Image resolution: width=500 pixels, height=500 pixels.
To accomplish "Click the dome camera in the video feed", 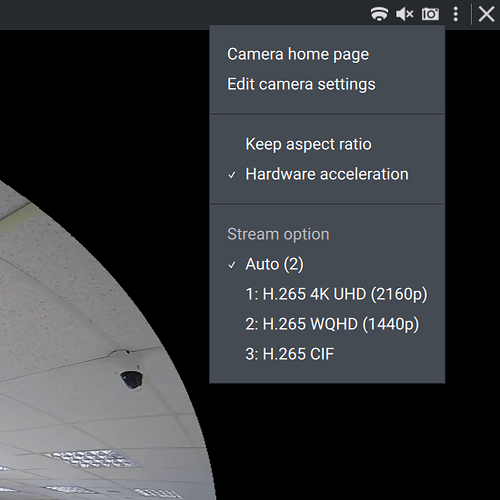I will [132, 379].
